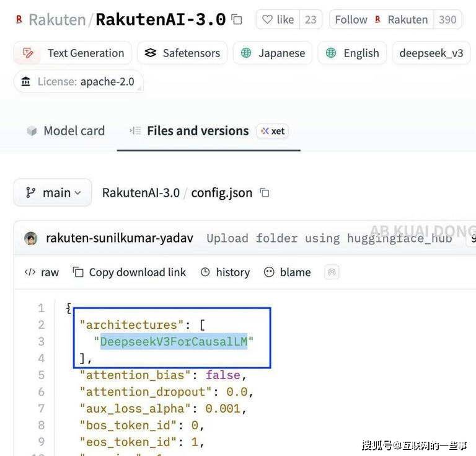Open the apache-2.0 license tag

tap(78, 82)
